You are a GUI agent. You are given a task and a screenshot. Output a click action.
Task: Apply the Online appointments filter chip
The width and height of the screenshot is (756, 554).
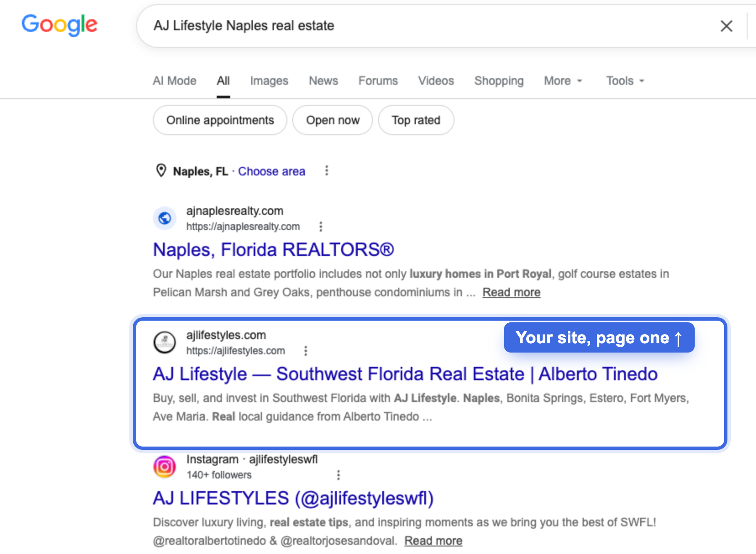point(220,120)
